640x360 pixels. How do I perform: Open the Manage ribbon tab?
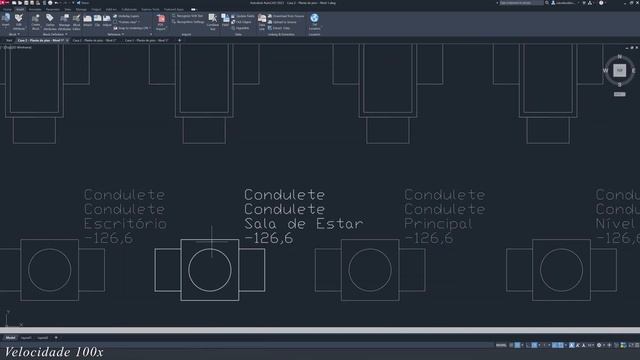81,9
